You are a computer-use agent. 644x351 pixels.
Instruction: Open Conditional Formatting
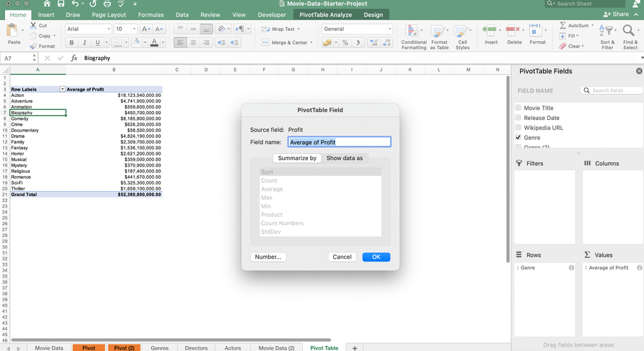pos(414,37)
